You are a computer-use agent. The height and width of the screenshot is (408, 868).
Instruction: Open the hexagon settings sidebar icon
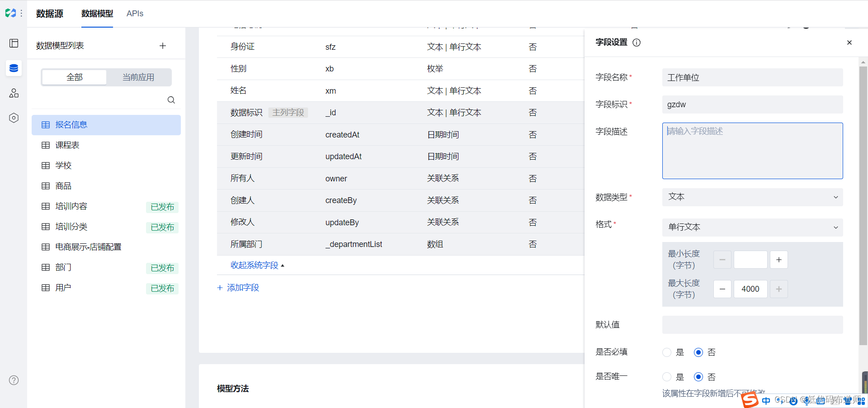pyautogui.click(x=14, y=118)
